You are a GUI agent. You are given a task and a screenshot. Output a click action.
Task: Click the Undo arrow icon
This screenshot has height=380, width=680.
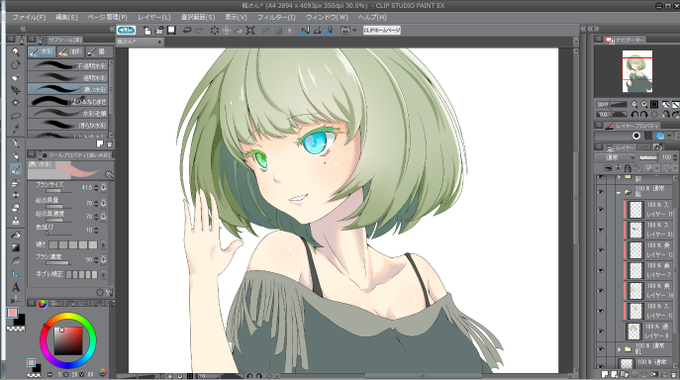click(x=187, y=30)
